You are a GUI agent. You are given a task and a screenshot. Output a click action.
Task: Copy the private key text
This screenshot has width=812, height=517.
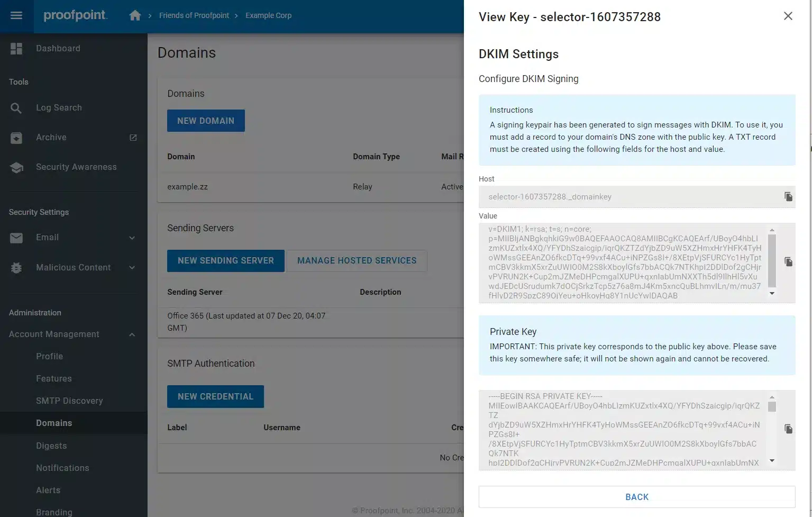[788, 429]
